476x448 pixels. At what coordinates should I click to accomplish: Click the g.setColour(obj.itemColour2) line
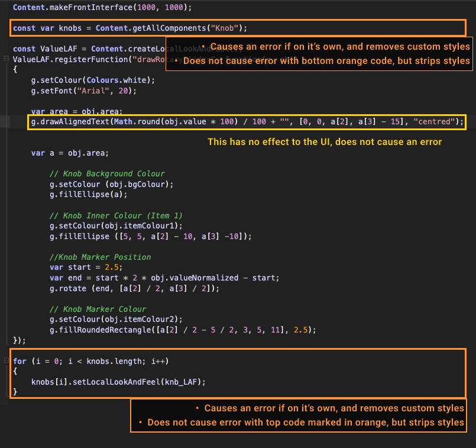(116, 319)
